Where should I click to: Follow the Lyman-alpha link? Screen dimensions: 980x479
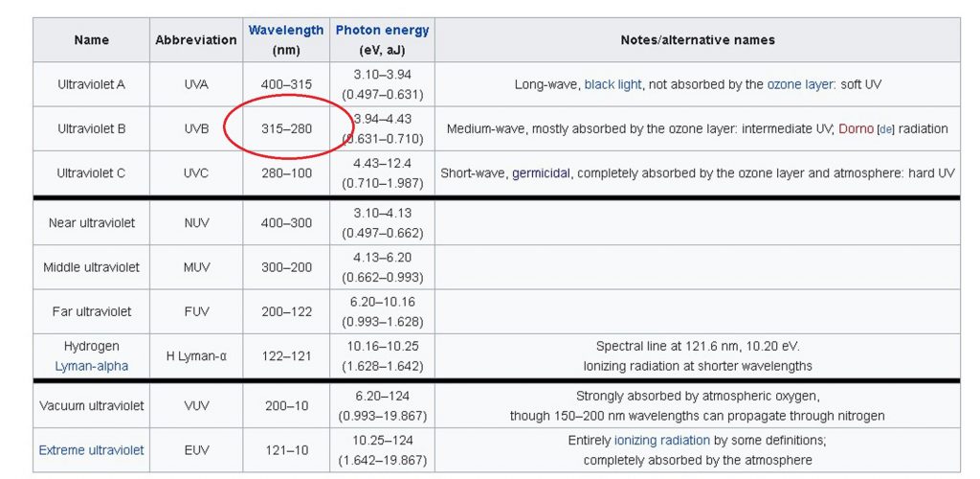pyautogui.click(x=91, y=366)
